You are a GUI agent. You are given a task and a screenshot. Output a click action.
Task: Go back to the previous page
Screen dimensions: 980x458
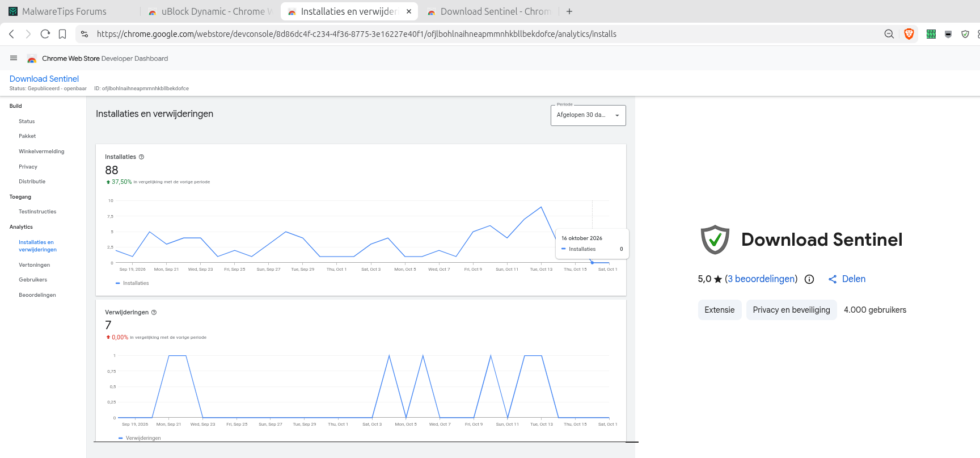coord(11,34)
